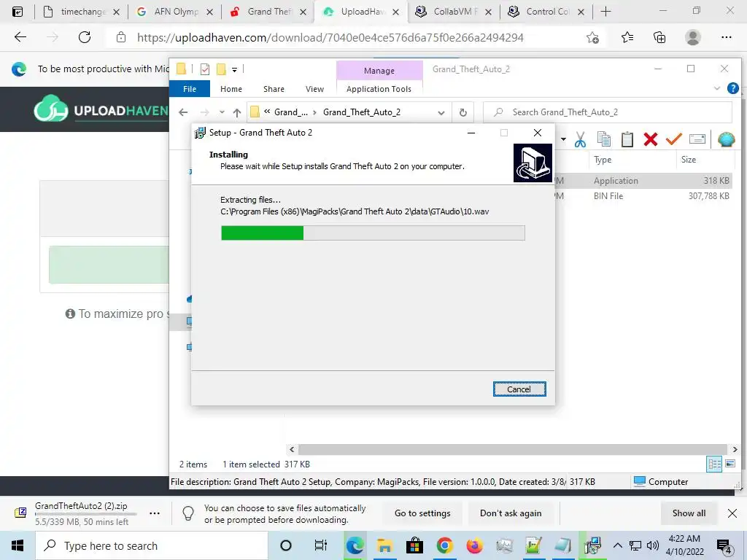Switch to the Grand Theft browser tab
Screen dimensions: 747x560
pos(268,12)
